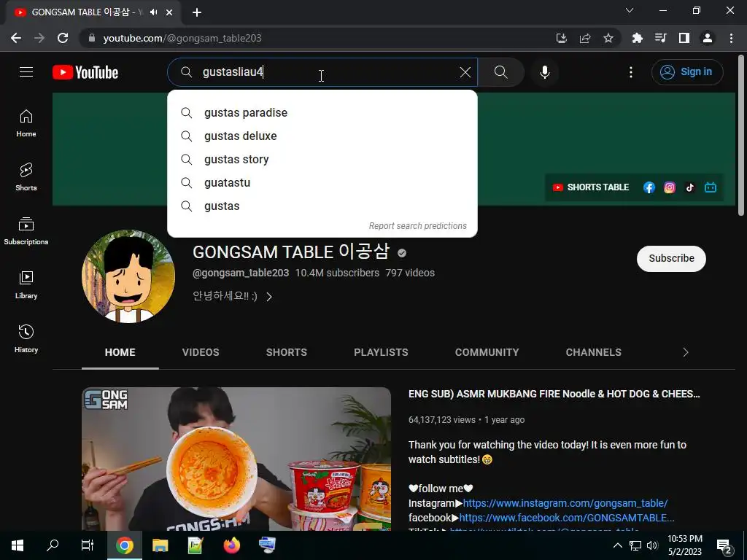Open a new browser tab
This screenshot has height=560, width=747.
pos(197,12)
